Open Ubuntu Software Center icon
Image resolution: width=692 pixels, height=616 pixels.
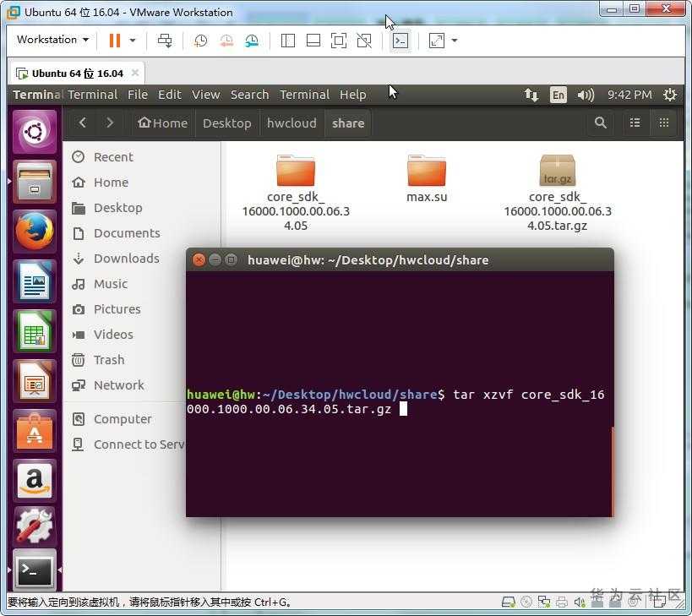coord(35,431)
